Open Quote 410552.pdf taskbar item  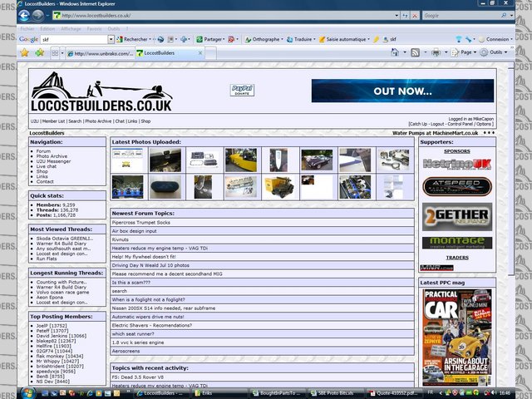click(x=393, y=393)
